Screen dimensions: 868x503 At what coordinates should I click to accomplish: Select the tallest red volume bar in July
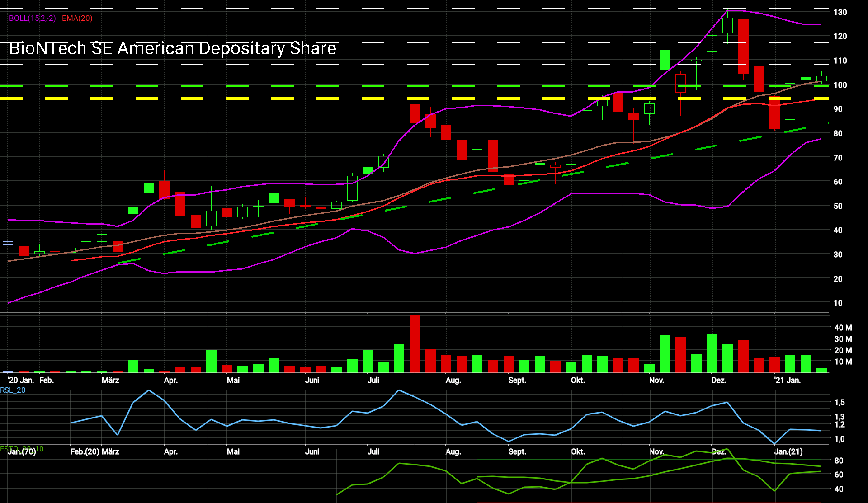(415, 344)
